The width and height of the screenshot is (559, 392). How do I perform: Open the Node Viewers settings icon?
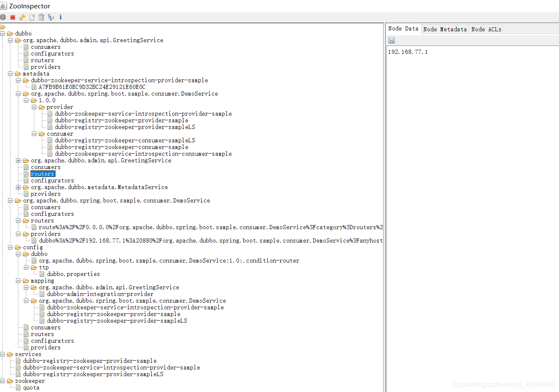click(51, 17)
